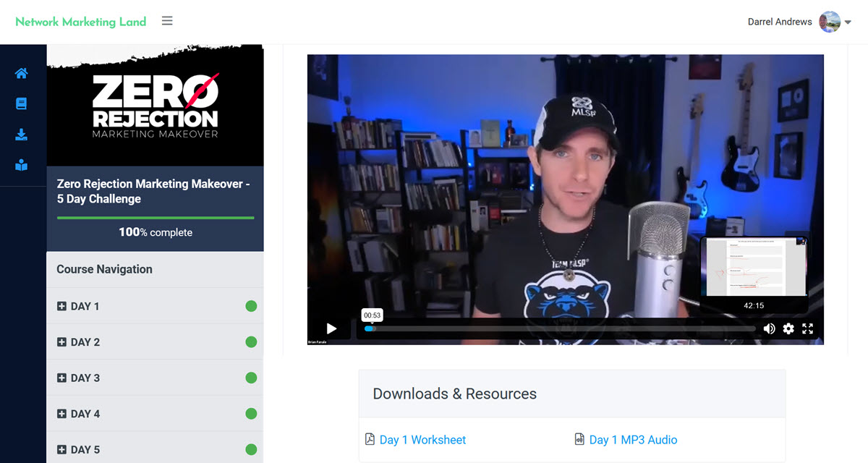The width and height of the screenshot is (868, 463).
Task: Click the DAY 4 green completion dot
Action: (251, 414)
